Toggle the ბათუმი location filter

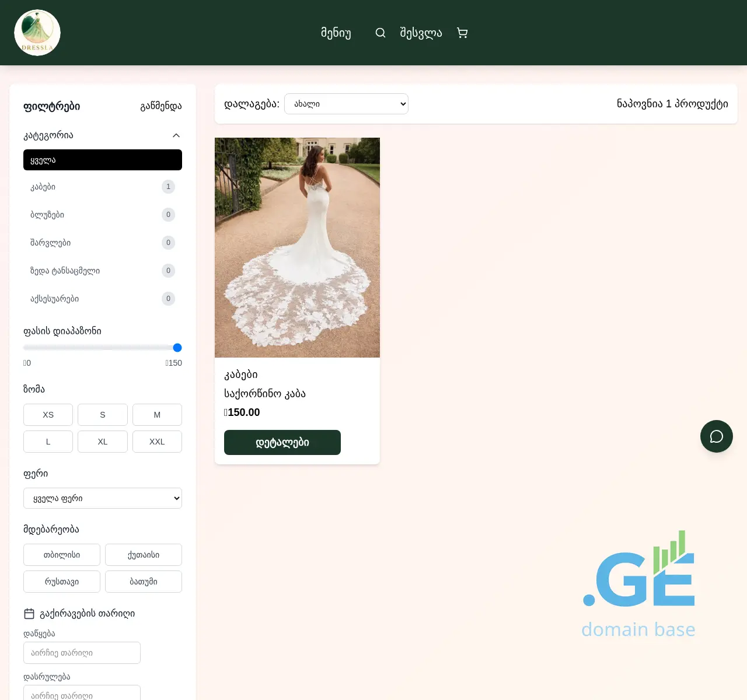[144, 582]
